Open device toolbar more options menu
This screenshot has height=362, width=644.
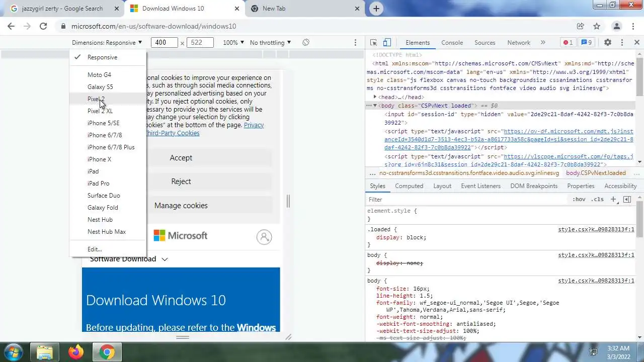pyautogui.click(x=355, y=43)
